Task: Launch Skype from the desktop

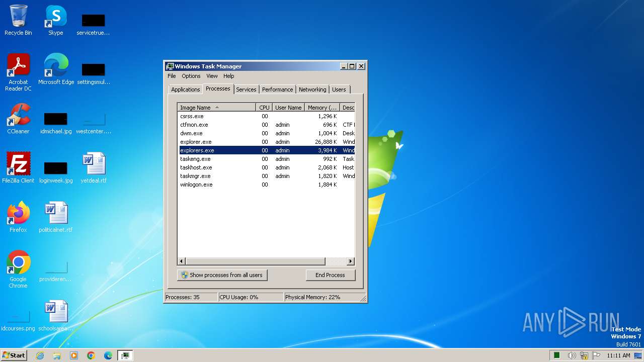Action: click(x=55, y=20)
